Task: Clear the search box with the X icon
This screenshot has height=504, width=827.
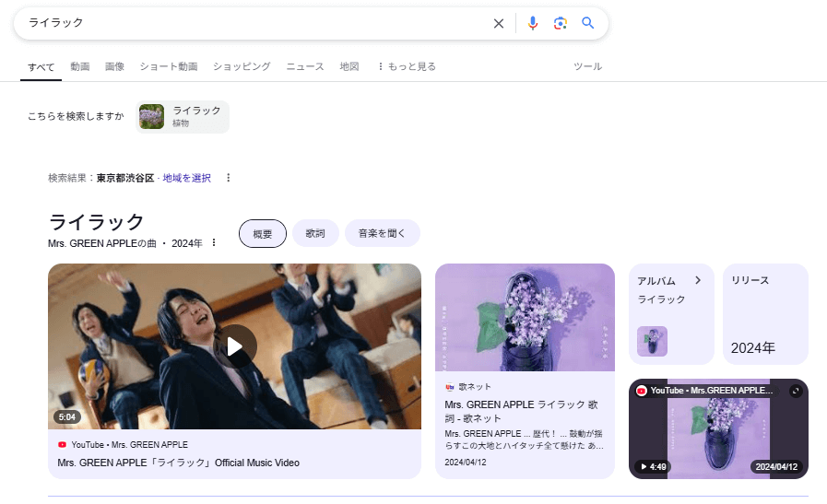Action: [x=499, y=23]
